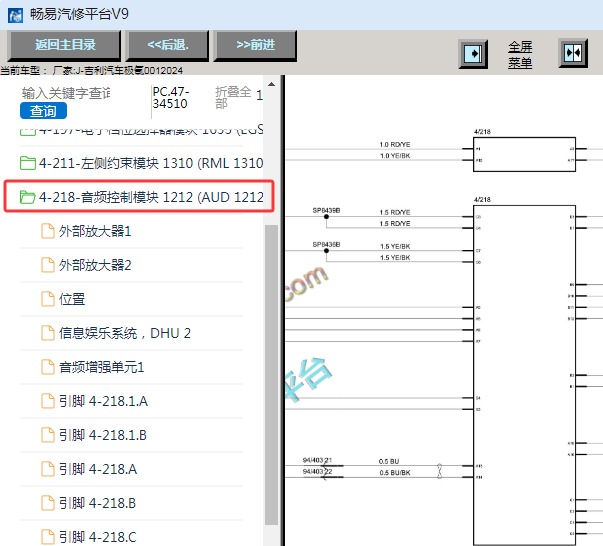Focus the 输入关键字查询 keyword input field
This screenshot has height=546, width=603.
click(x=66, y=93)
